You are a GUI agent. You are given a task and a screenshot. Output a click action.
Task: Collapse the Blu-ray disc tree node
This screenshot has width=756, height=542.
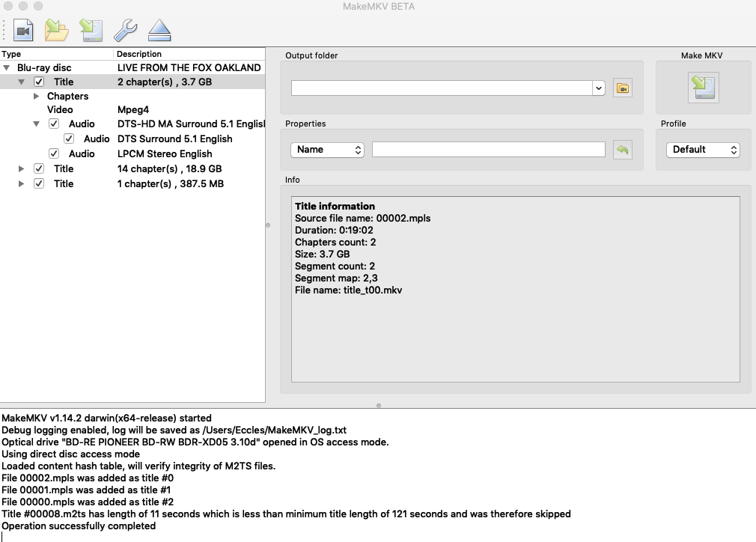(x=6, y=68)
